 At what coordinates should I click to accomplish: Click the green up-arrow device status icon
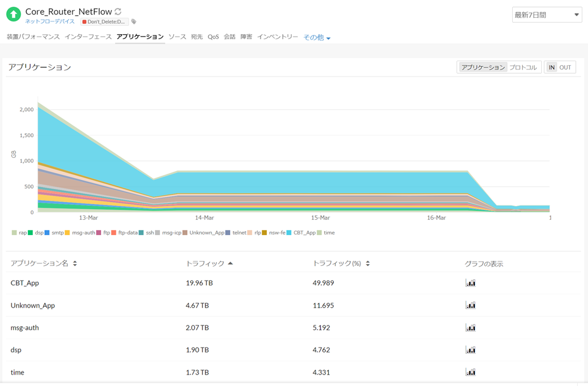pos(13,15)
